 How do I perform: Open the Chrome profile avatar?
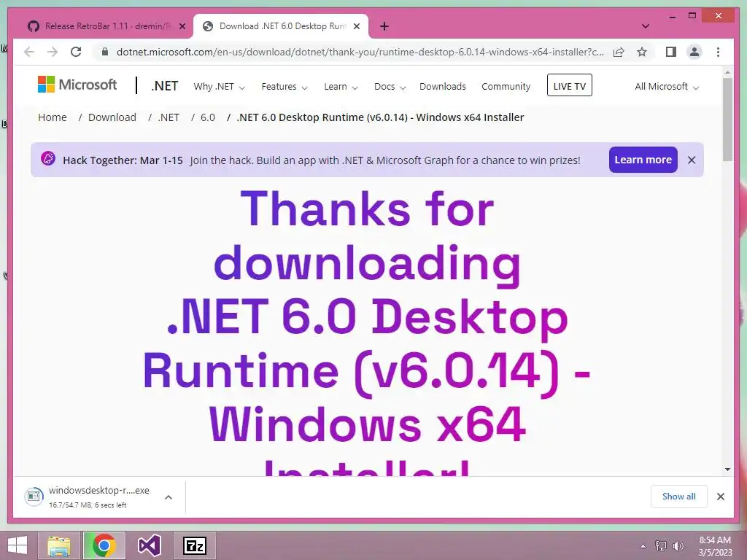click(694, 52)
